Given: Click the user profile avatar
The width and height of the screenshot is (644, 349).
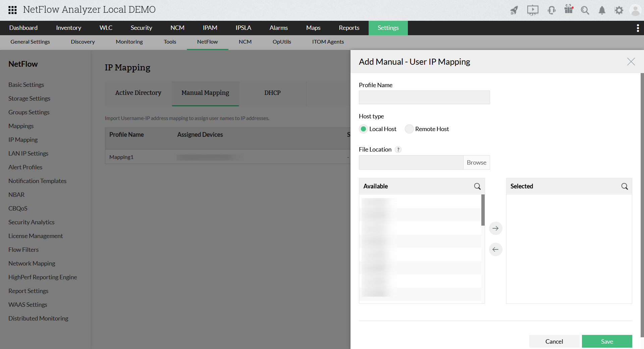Looking at the screenshot, I should coord(636,10).
